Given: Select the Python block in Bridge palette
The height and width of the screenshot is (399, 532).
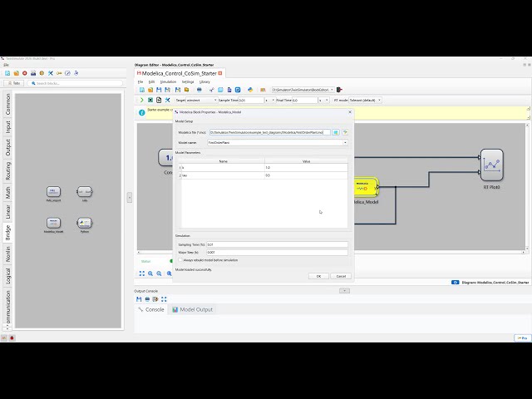Looking at the screenshot, I should tap(85, 223).
